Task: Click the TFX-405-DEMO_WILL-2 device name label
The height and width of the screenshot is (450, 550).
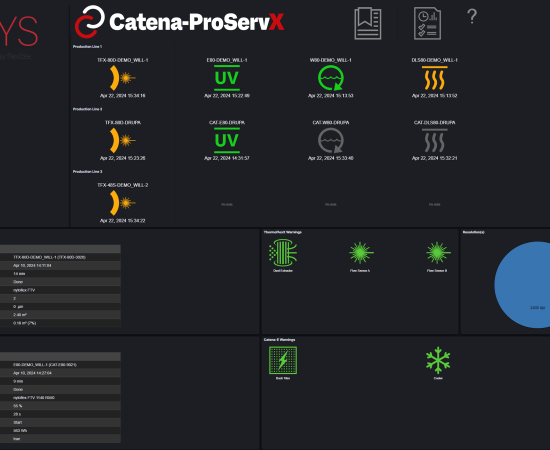Action: (122, 185)
